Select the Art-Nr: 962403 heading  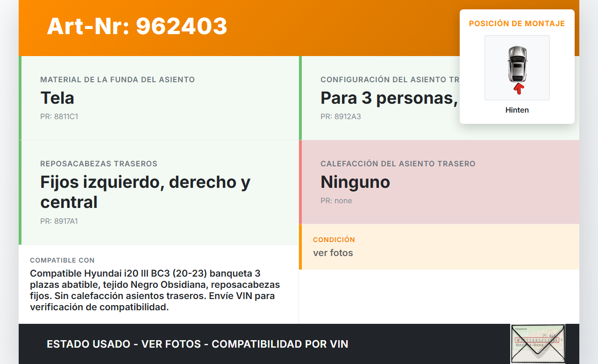[137, 26]
